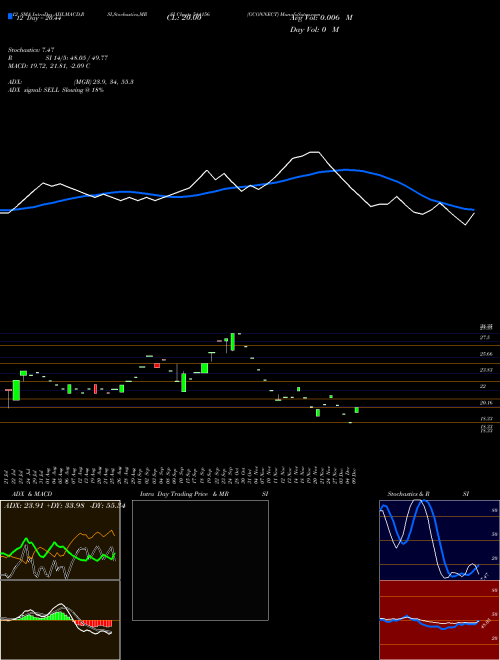Click the '20.16' price axis label

click(486, 403)
